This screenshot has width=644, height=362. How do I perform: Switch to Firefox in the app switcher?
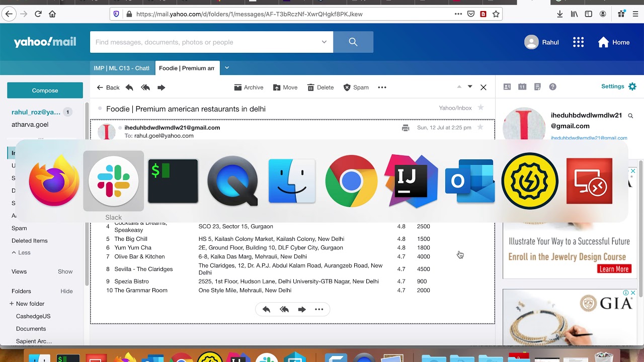[54, 181]
